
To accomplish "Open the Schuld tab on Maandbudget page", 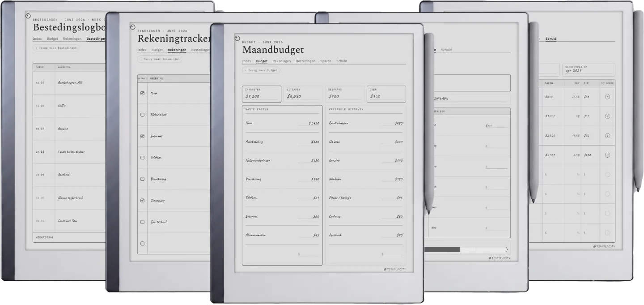I will pos(342,61).
